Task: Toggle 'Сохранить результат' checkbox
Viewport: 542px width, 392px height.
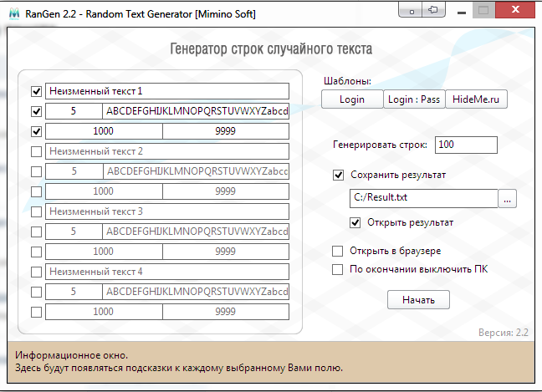Action: click(338, 176)
